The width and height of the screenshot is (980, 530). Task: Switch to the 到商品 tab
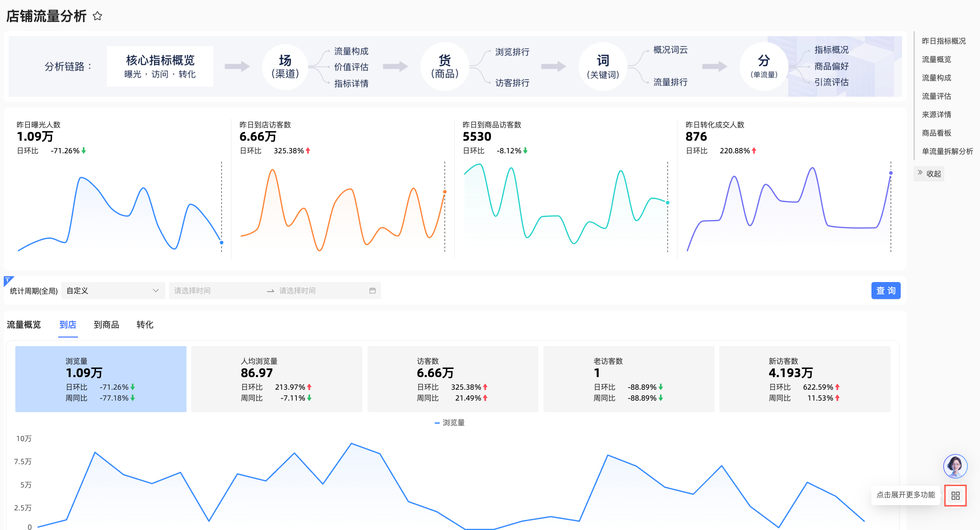click(x=106, y=325)
